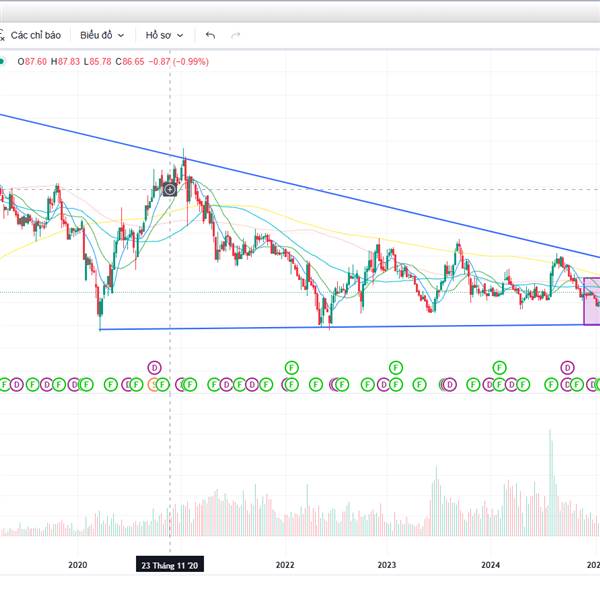
Task: Click the raised purple D marker at far right
Action: click(x=566, y=368)
